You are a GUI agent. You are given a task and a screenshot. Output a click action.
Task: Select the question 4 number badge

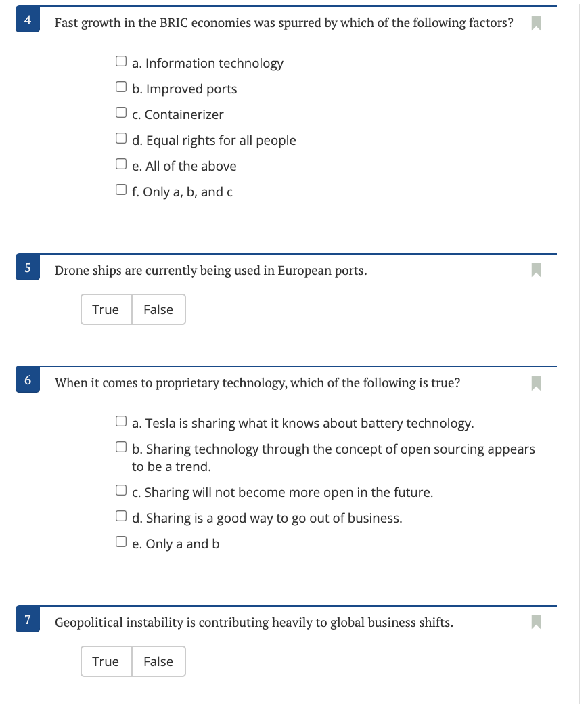pyautogui.click(x=27, y=20)
